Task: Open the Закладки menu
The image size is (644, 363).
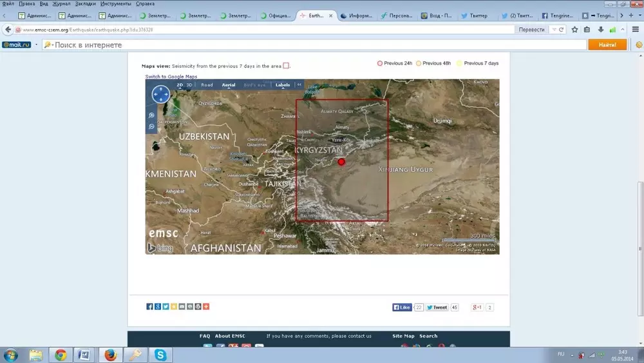Action: pos(85,4)
